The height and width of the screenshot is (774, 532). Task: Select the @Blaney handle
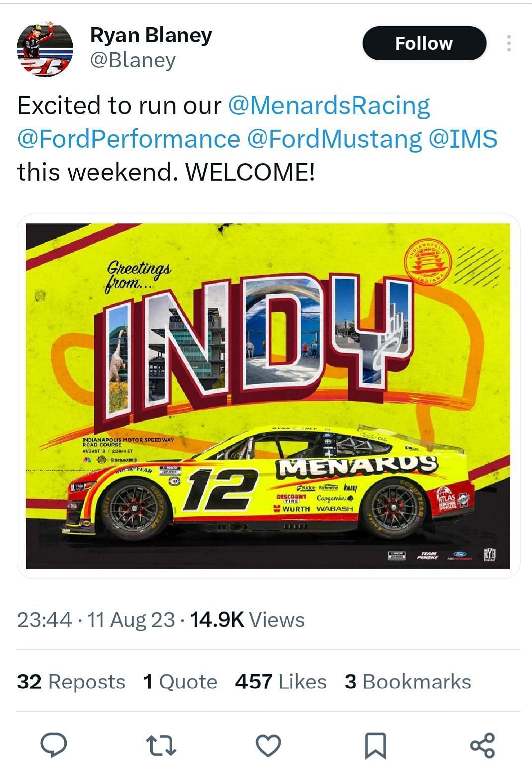[x=133, y=60]
